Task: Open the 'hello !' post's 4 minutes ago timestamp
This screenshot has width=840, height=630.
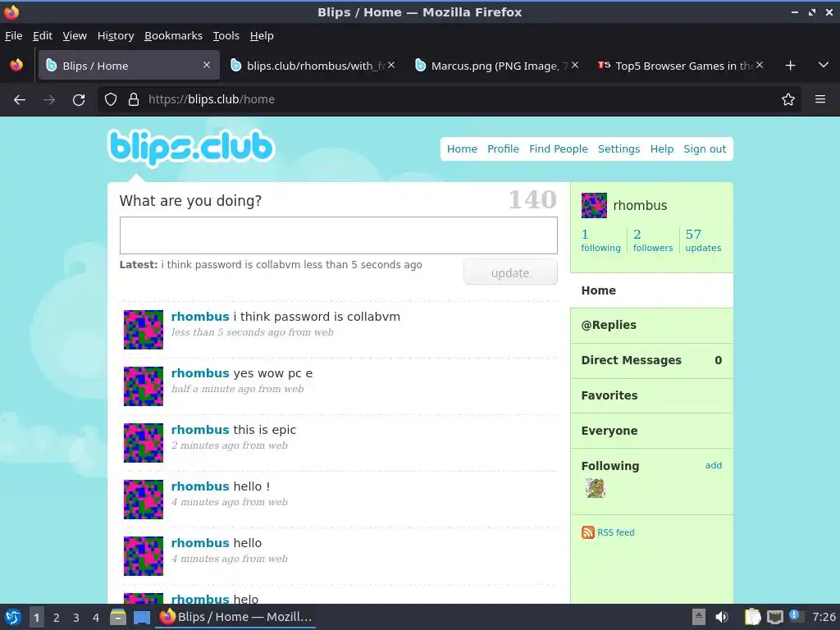Action: coord(230,502)
